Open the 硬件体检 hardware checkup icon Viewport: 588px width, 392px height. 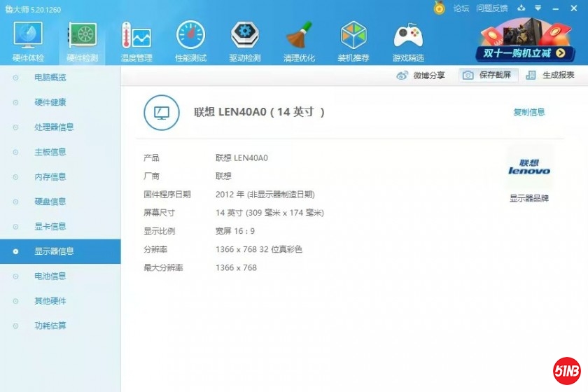click(28, 36)
